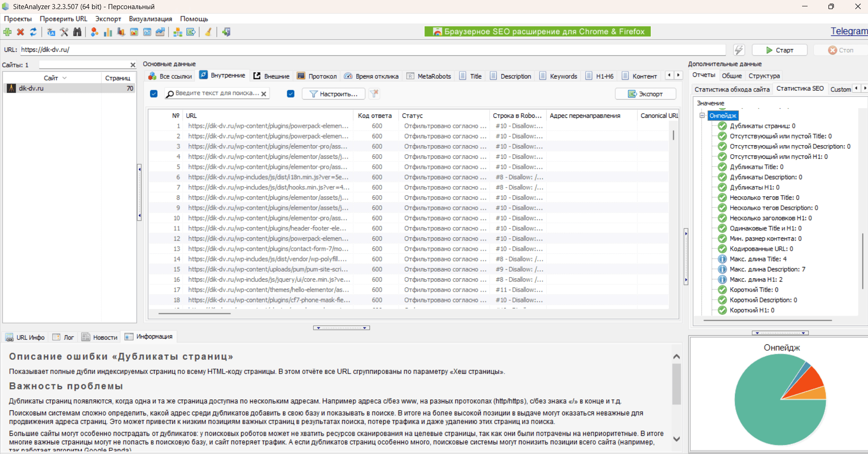The width and height of the screenshot is (868, 454).
Task: Open the Telegram link
Action: pos(849,31)
